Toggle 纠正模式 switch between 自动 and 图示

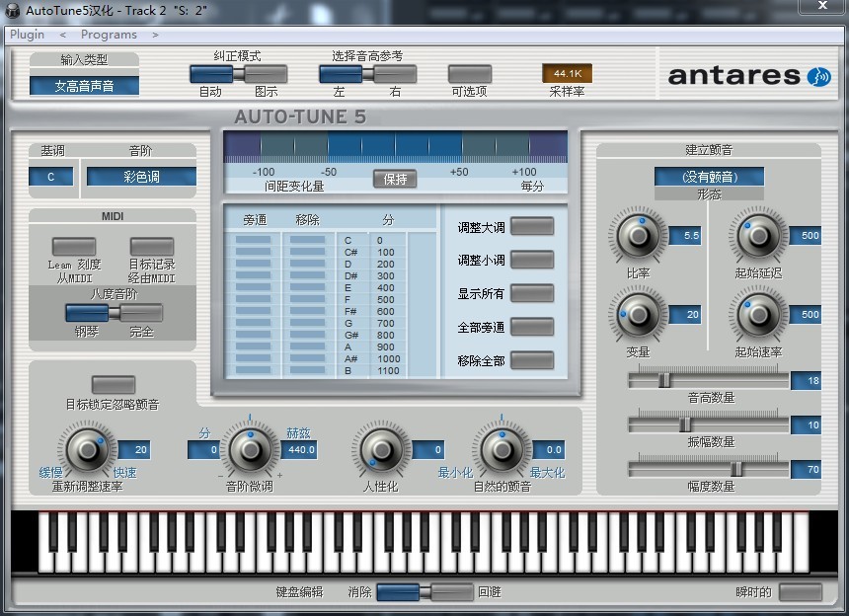[238, 74]
